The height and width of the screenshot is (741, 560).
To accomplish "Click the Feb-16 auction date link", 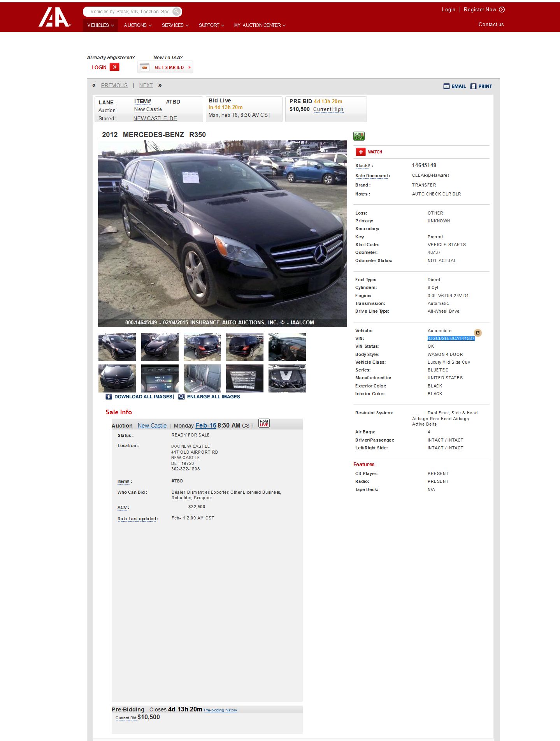I will 206,426.
